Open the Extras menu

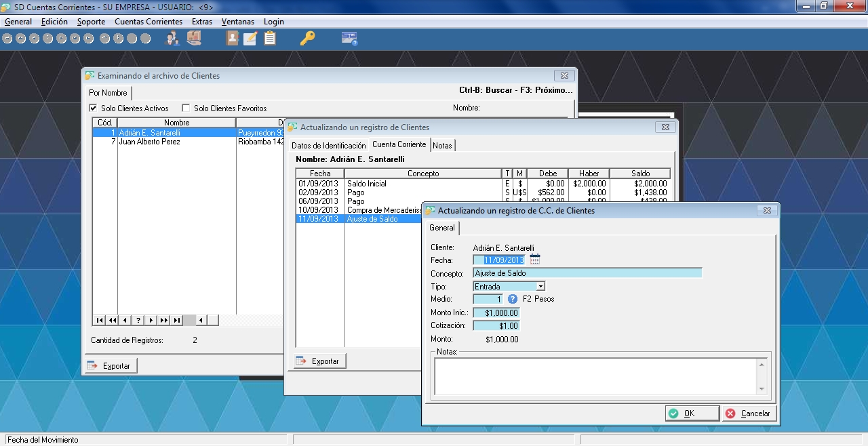point(202,22)
